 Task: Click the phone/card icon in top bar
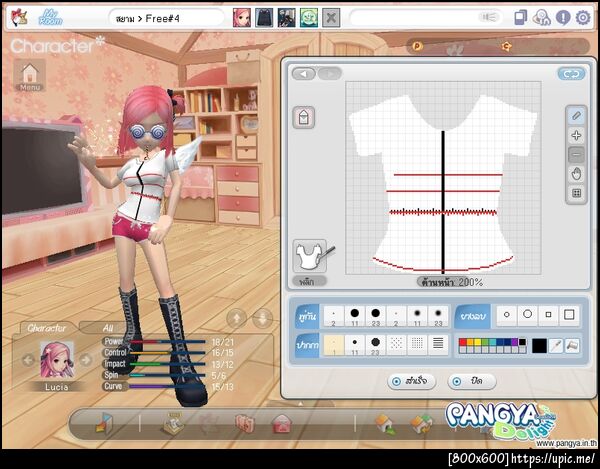coord(520,18)
